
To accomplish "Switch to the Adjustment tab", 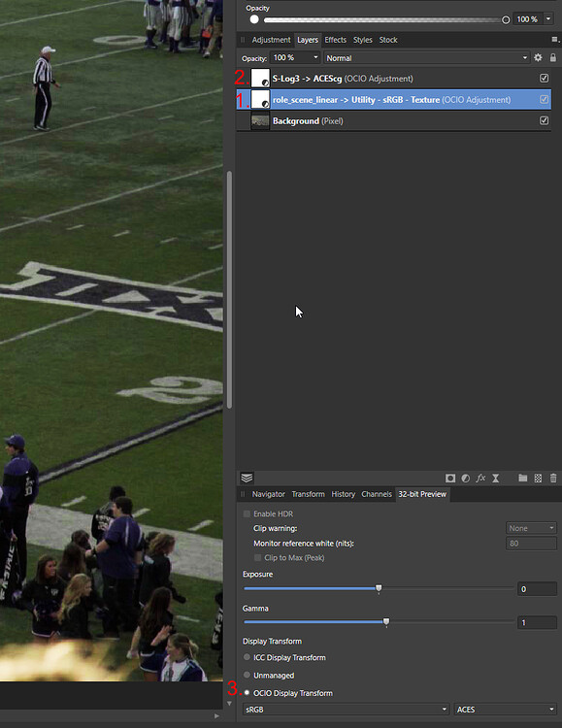I will tap(271, 40).
